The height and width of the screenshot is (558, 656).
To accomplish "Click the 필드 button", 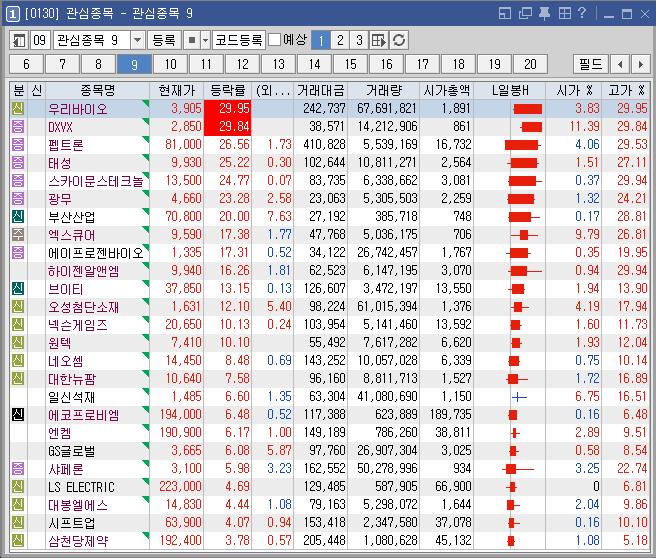I will click(x=591, y=64).
